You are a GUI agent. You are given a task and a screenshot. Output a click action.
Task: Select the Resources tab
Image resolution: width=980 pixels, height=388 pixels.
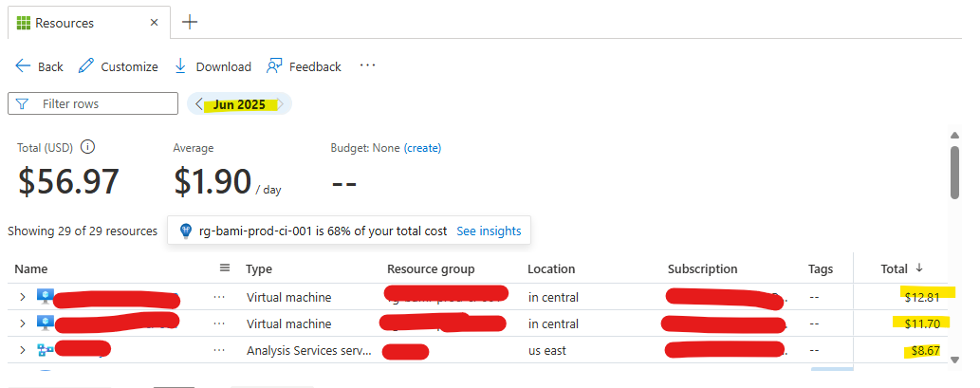click(x=89, y=23)
